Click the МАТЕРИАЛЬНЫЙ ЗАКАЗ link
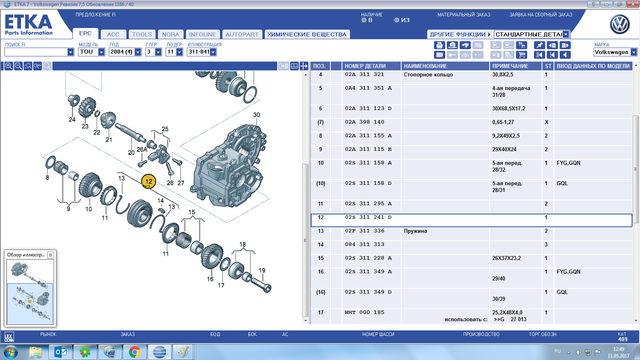The height and width of the screenshot is (360, 640). click(463, 15)
